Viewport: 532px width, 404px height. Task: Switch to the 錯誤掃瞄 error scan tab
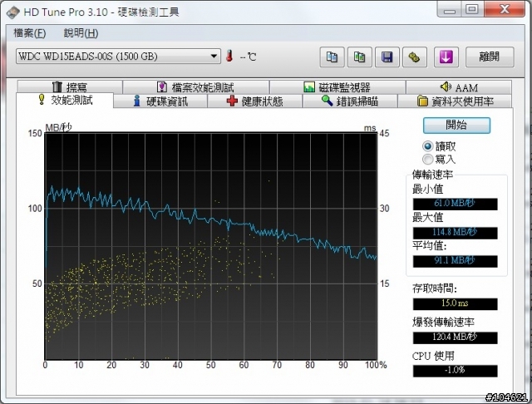pos(350,101)
